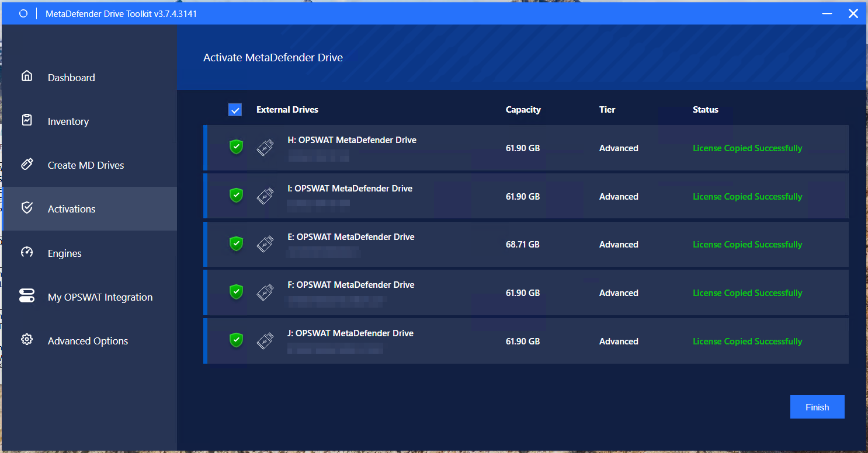
Task: Open Advanced Options in sidebar
Action: (x=89, y=340)
